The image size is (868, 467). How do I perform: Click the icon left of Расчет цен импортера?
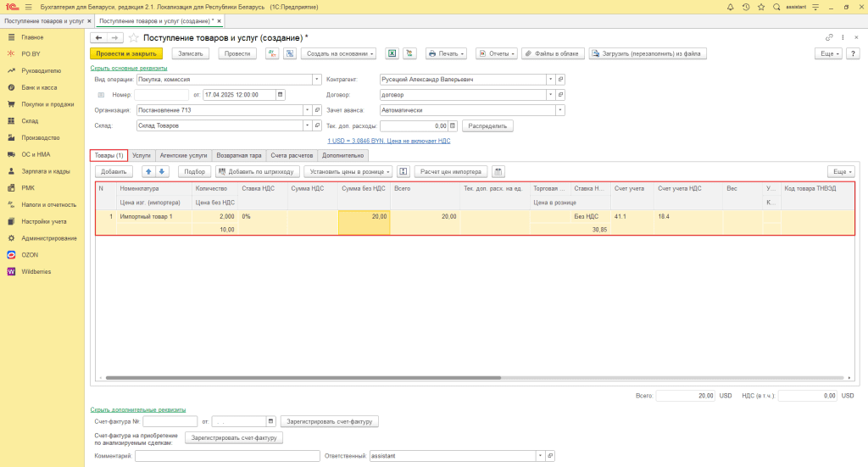click(x=403, y=171)
